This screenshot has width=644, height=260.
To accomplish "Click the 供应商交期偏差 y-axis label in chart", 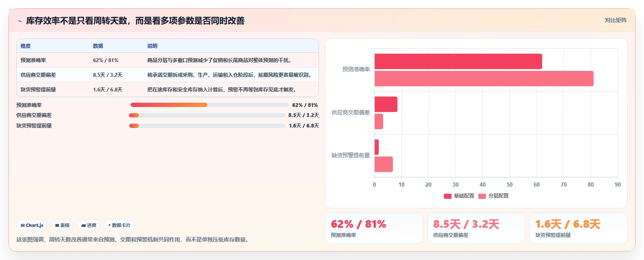I will (x=351, y=112).
